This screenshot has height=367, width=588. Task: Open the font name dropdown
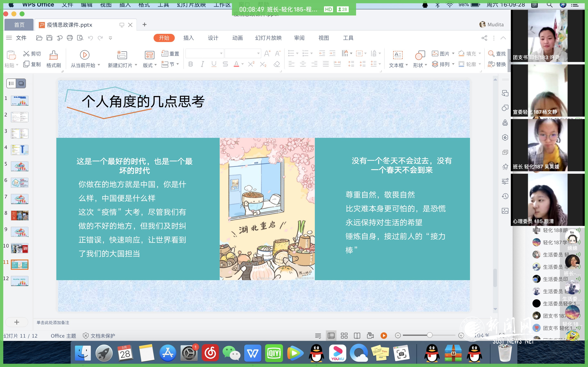click(x=221, y=53)
